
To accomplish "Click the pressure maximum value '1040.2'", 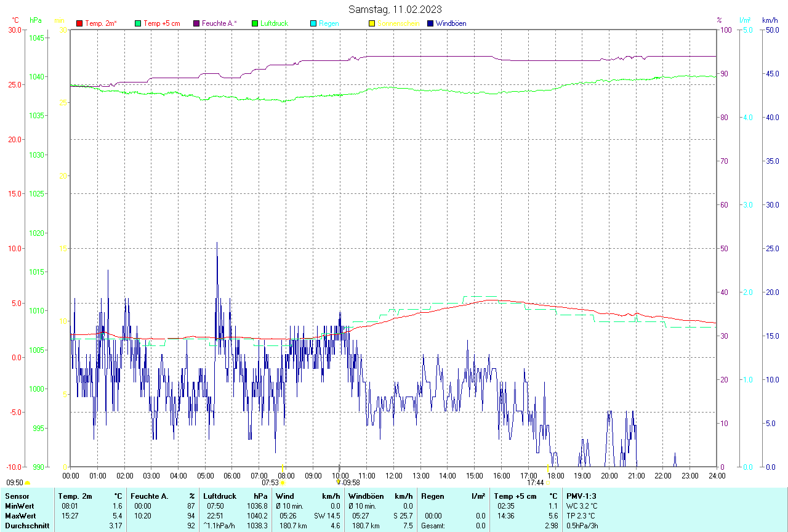I will (257, 515).
